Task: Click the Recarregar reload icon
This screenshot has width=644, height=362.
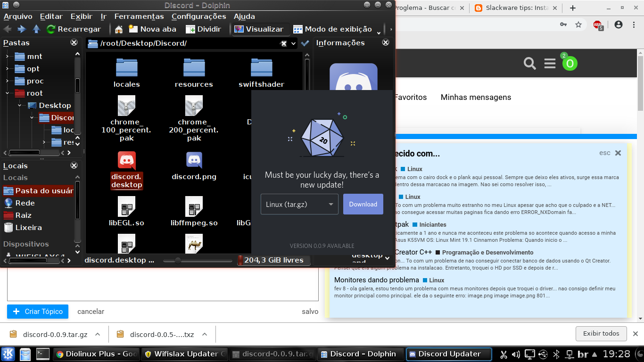Action: pos(51,29)
